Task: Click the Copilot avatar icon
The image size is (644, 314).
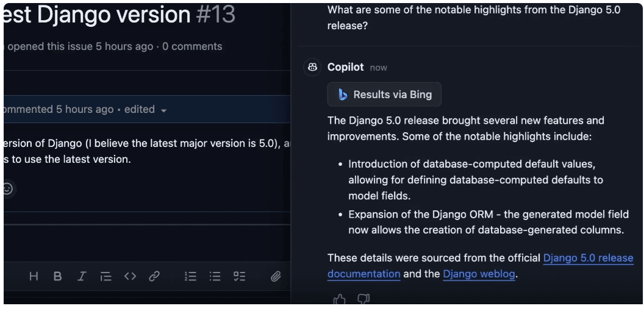Action: point(312,67)
